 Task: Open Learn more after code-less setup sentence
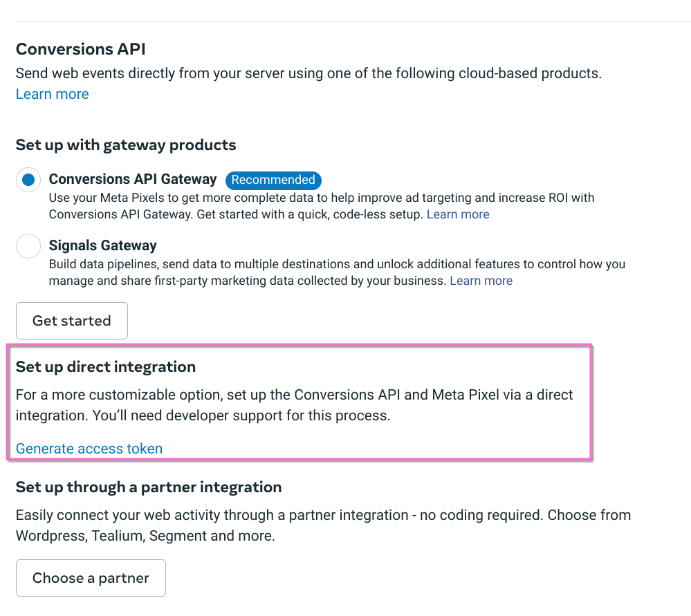[x=458, y=214]
